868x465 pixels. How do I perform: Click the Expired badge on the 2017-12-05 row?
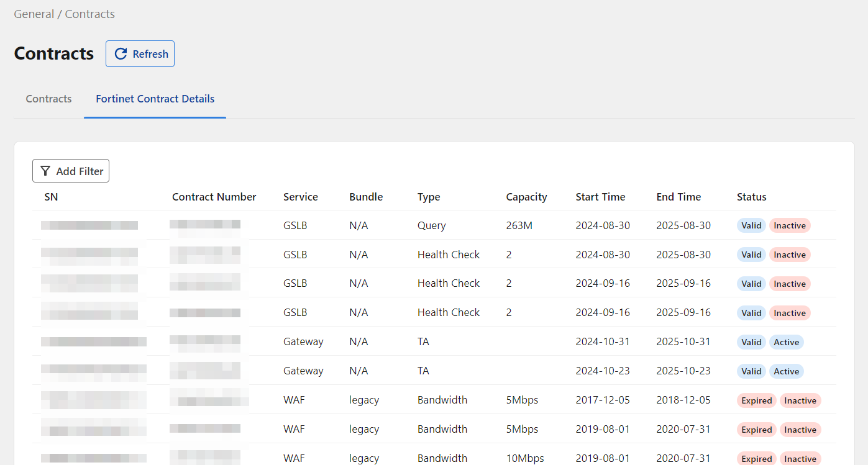(x=756, y=400)
